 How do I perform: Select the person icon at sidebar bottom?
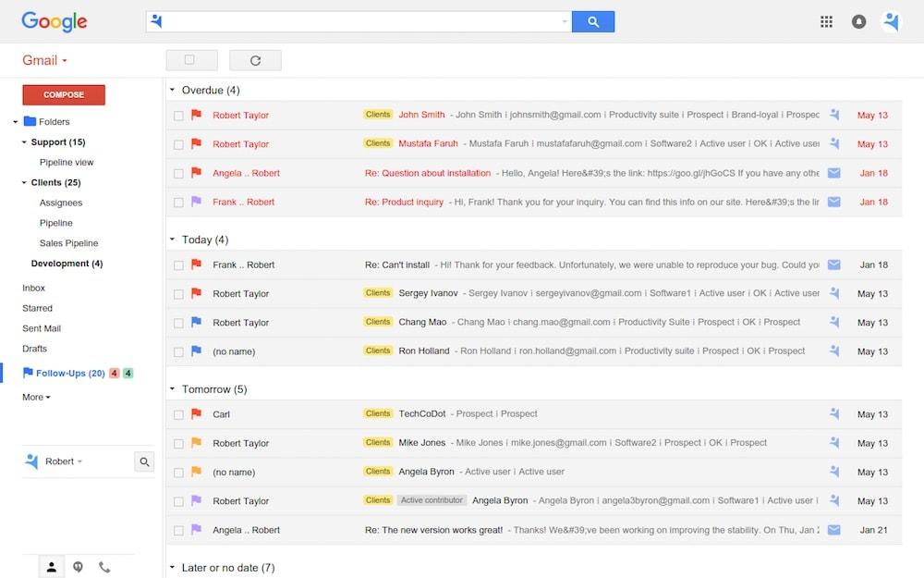tap(51, 566)
